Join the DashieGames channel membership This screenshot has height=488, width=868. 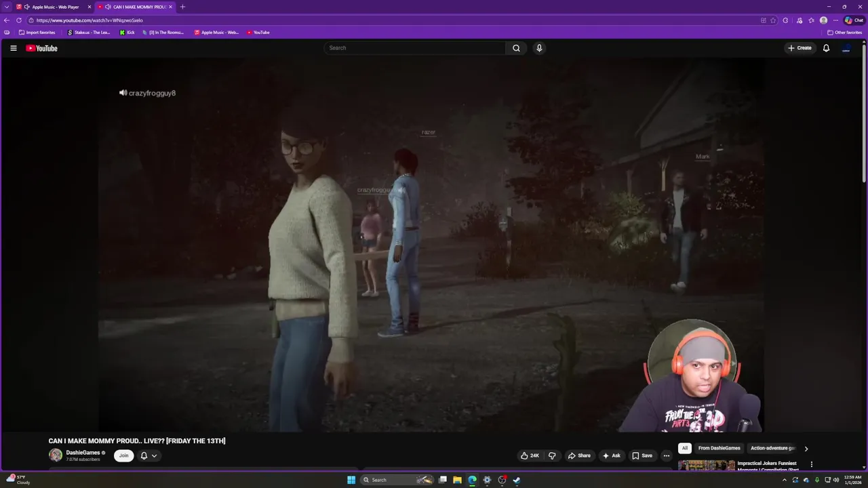(123, 455)
